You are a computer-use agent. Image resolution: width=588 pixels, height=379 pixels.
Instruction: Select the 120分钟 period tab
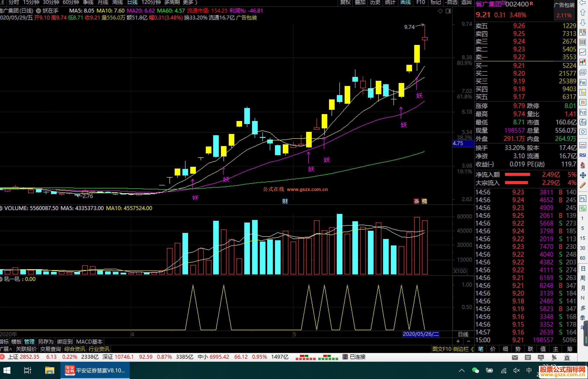(151, 2)
